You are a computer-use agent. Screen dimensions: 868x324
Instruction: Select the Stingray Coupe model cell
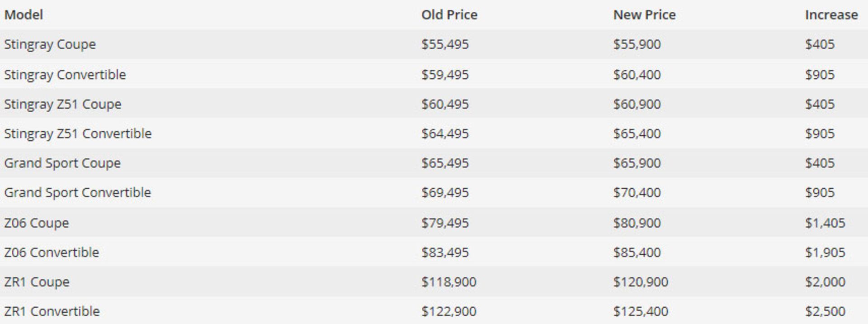tap(50, 44)
